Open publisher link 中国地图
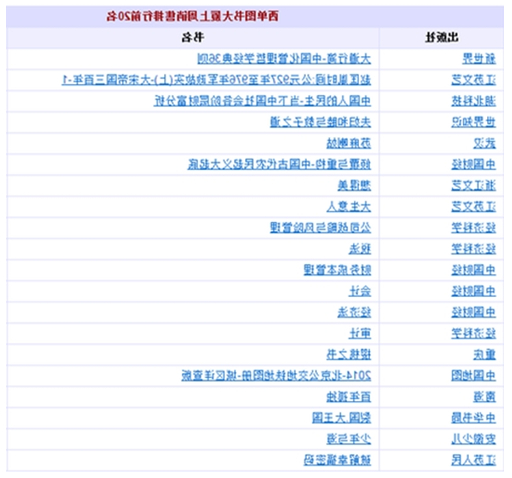512x478 pixels. (x=474, y=375)
